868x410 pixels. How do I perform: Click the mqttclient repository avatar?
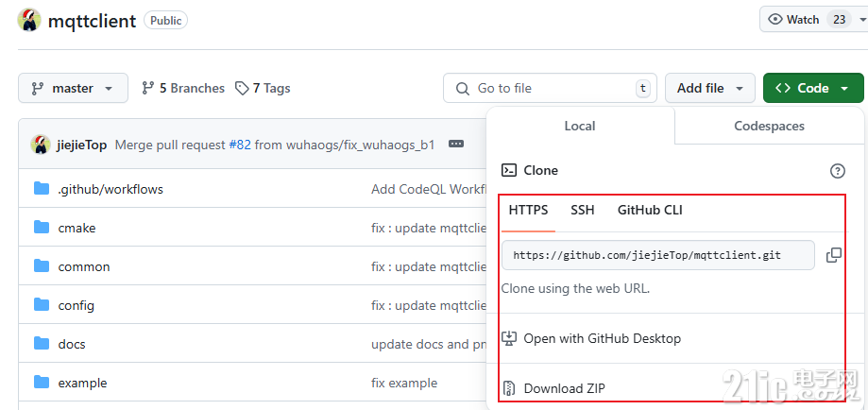pyautogui.click(x=29, y=20)
